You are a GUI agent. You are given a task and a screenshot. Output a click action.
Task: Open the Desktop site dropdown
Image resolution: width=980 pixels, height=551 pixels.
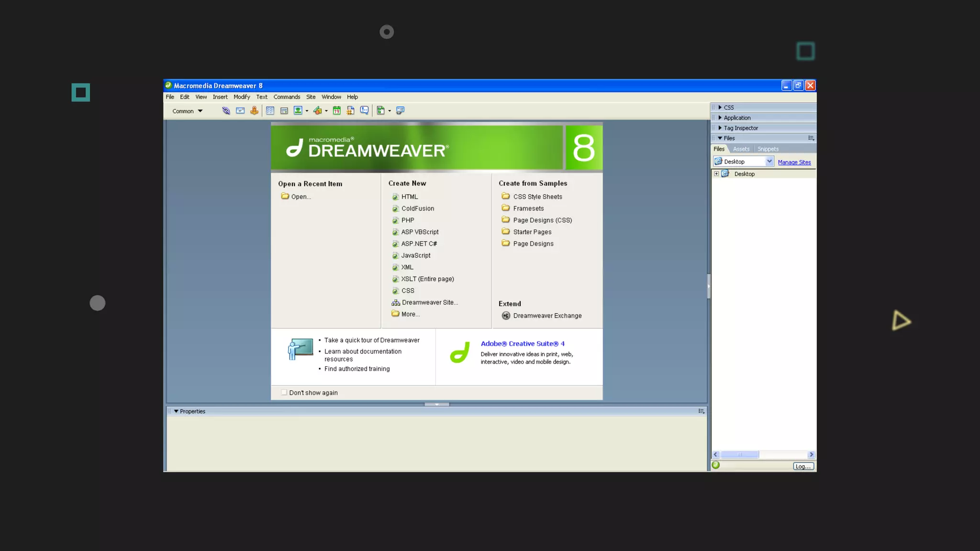pos(769,161)
